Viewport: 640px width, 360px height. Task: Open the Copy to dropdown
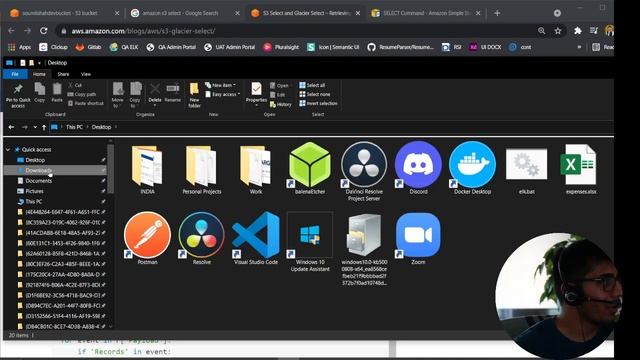[x=135, y=95]
